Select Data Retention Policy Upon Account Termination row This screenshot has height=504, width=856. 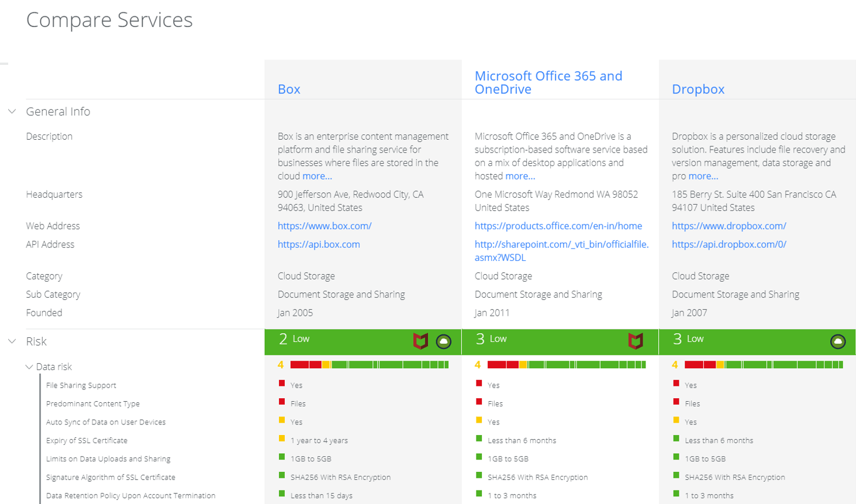(x=131, y=495)
